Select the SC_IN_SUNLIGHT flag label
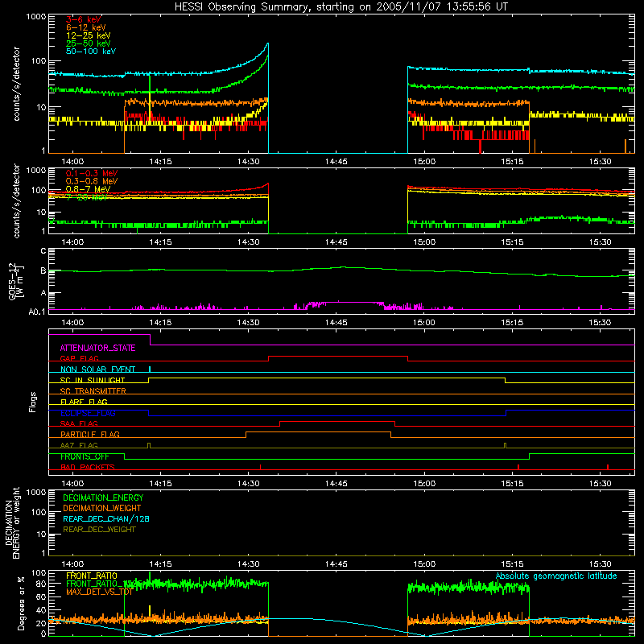Viewport: 644px width, 644px height. pos(93,380)
